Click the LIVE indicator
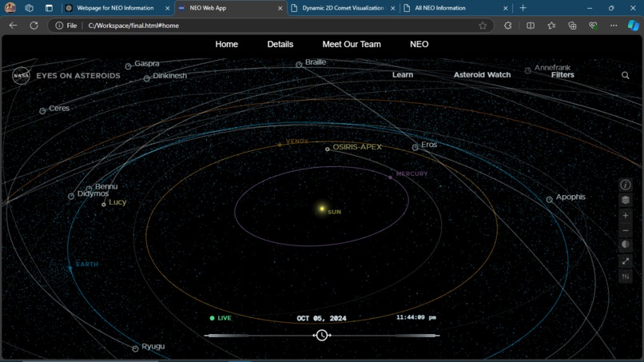The height and width of the screenshot is (362, 644). [221, 318]
